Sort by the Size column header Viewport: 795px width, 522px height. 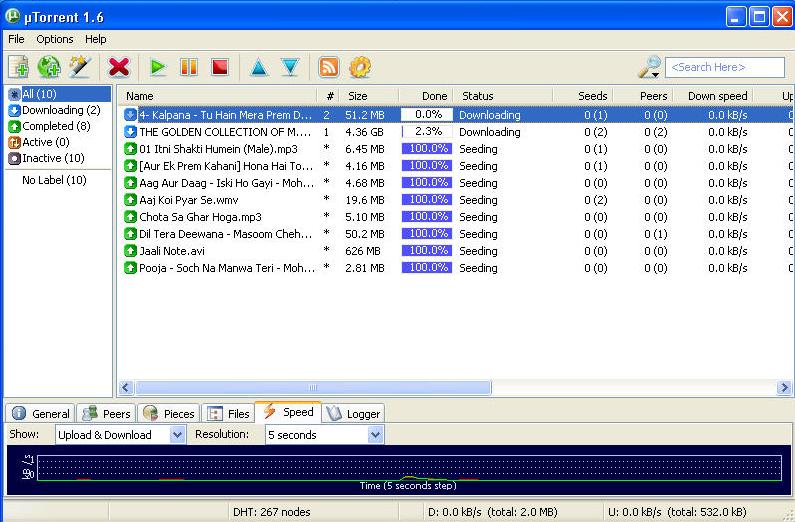(369, 96)
